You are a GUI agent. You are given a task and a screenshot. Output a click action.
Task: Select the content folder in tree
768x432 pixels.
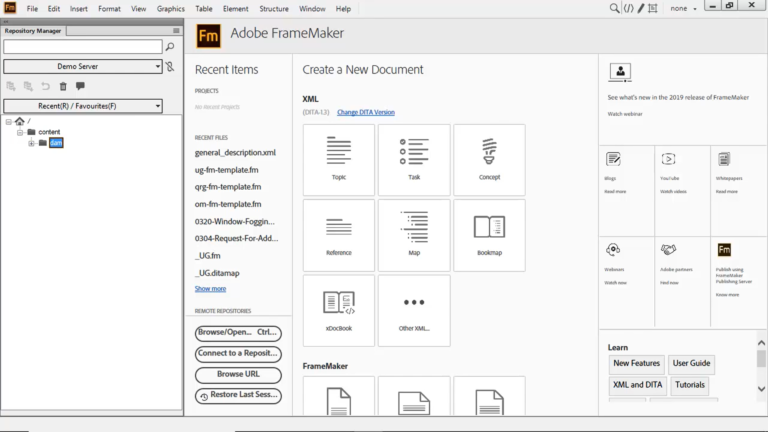pyautogui.click(x=49, y=132)
